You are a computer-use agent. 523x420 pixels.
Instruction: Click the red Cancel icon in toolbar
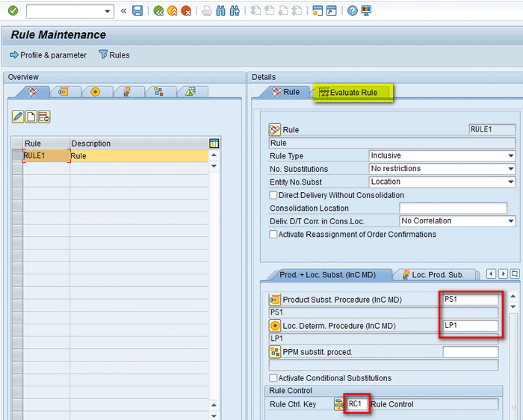point(185,10)
